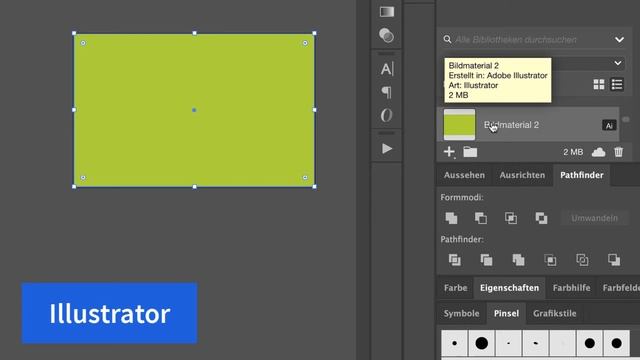Screen dimensions: 640x360
Task: Add content with the plus icon
Action: 449,152
